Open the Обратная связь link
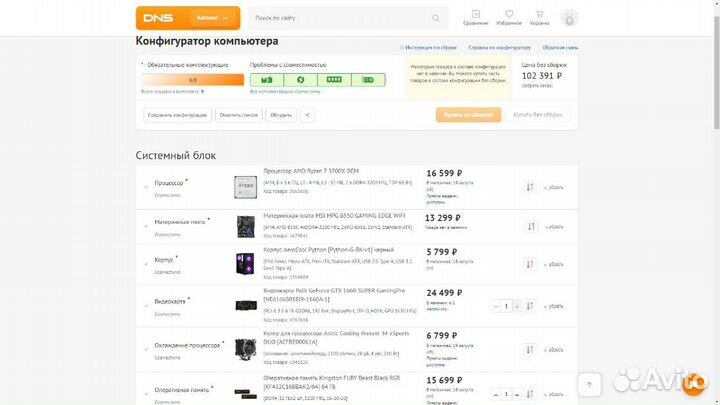 point(560,47)
